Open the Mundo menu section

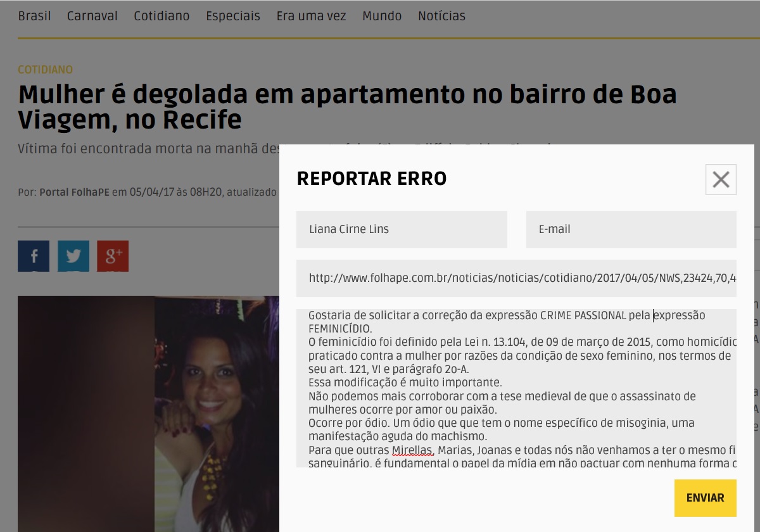tap(382, 16)
